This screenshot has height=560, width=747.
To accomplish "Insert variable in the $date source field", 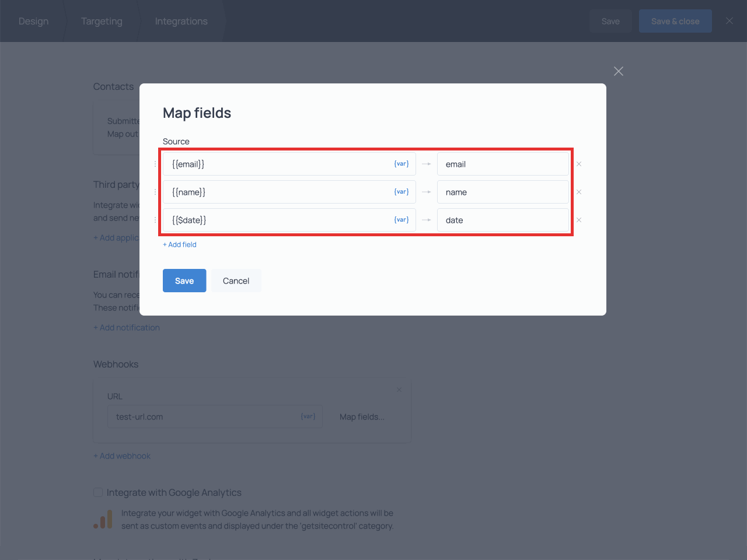I will (402, 220).
